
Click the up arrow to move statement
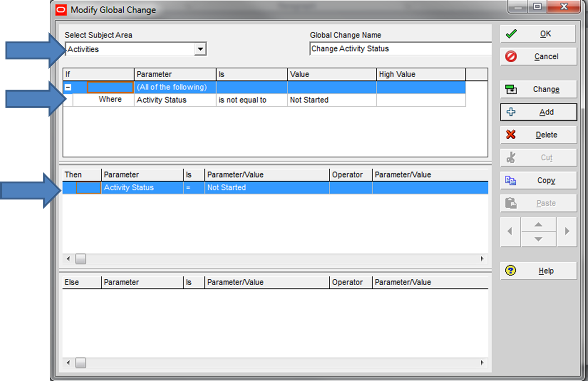click(x=538, y=224)
